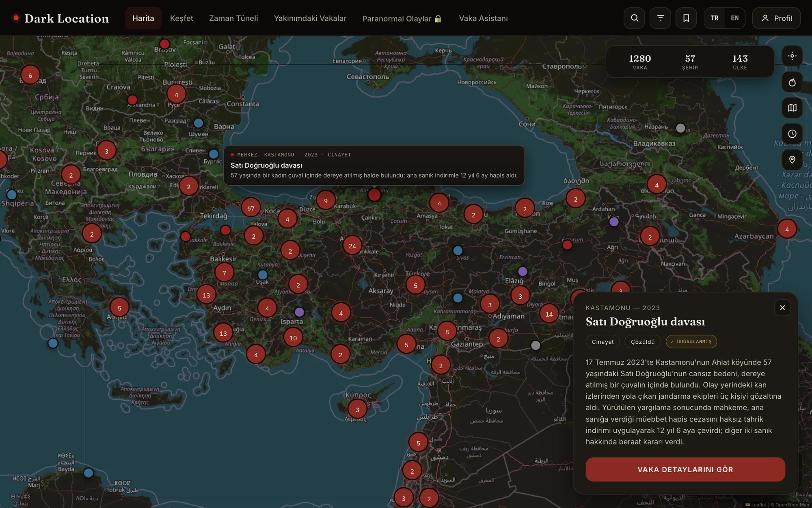Toggle the heatmap flame map button
Image resolution: width=812 pixels, height=508 pixels.
click(x=792, y=82)
